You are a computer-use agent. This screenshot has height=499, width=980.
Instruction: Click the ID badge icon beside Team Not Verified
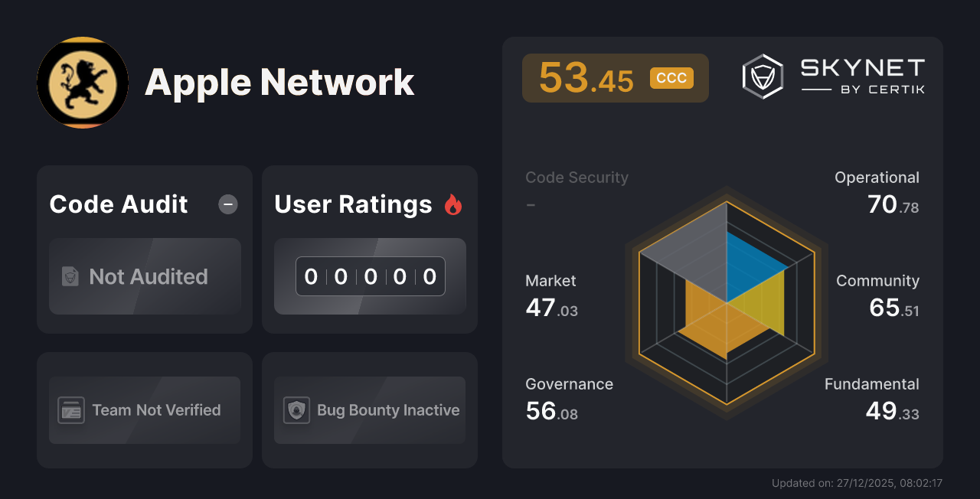coord(71,410)
